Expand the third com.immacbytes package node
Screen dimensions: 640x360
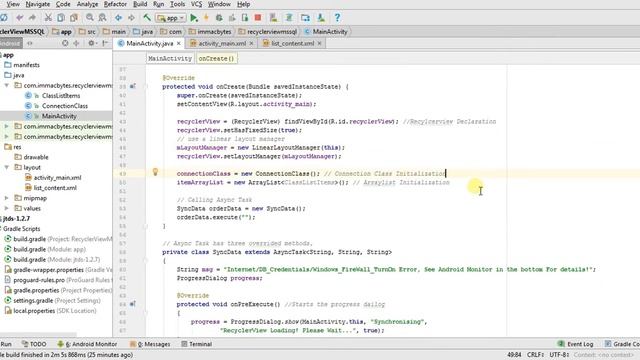7,137
